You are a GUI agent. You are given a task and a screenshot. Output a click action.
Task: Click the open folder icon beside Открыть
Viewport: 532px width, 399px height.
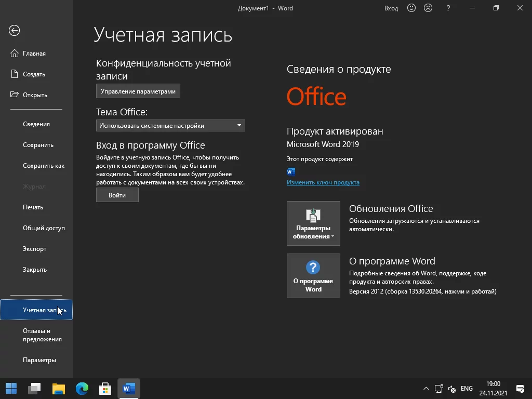click(14, 95)
